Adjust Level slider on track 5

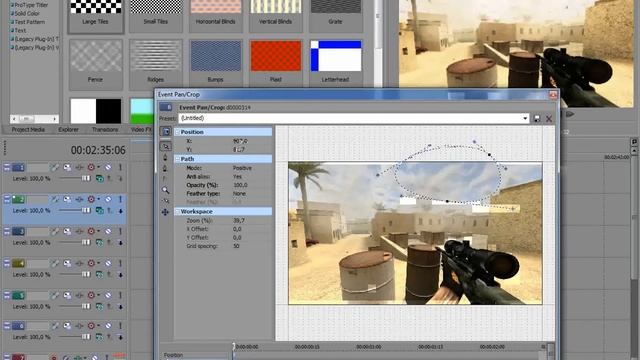86,306
